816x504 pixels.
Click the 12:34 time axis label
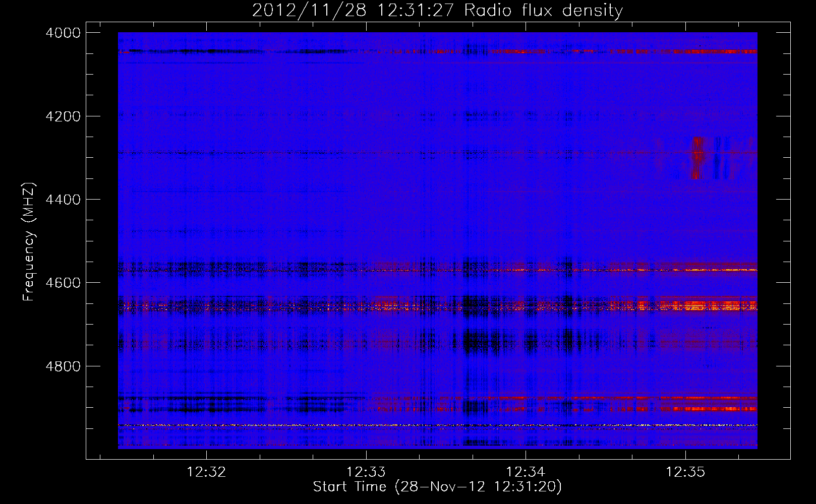pos(526,472)
